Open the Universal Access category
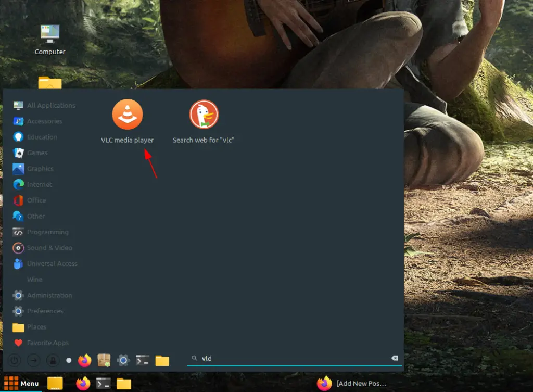Screen dimensions: 533x392 45,263
